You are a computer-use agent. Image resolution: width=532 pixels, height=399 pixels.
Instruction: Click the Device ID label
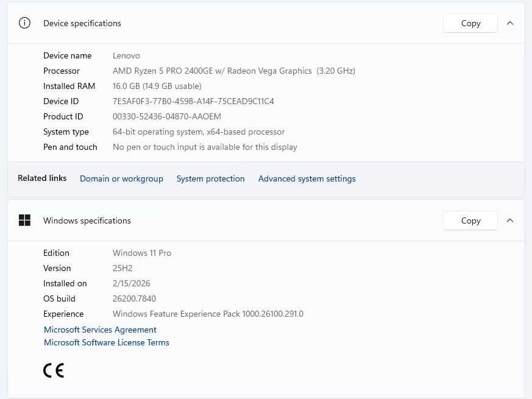[61, 101]
